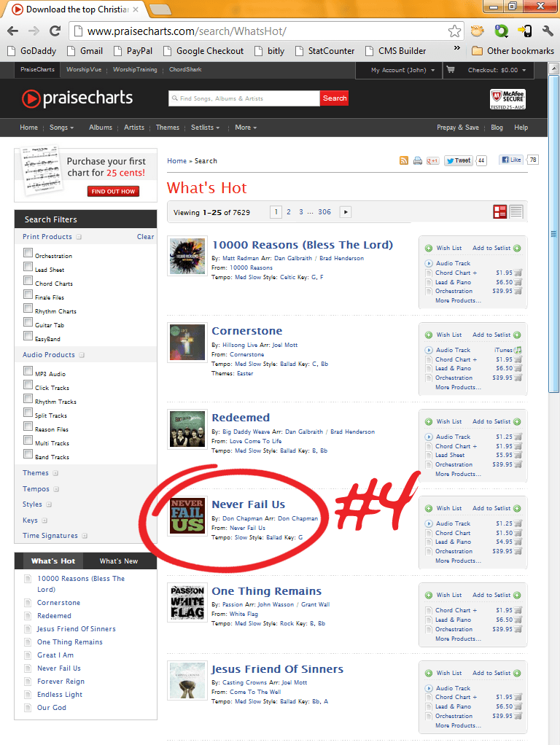
Task: Collapse the Print Products section
Action: point(79,237)
